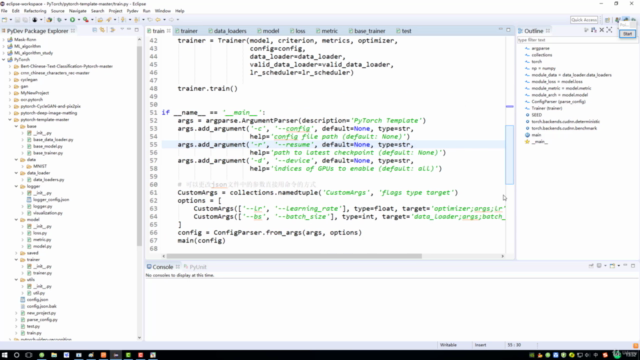Select SEED item in Outline
Screen dimensions: 640x360
tap(536, 115)
